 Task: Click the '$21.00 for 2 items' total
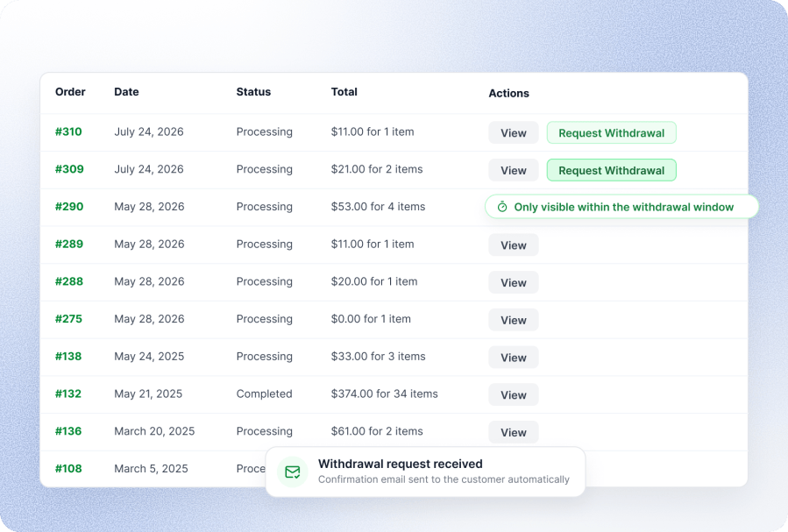(377, 169)
